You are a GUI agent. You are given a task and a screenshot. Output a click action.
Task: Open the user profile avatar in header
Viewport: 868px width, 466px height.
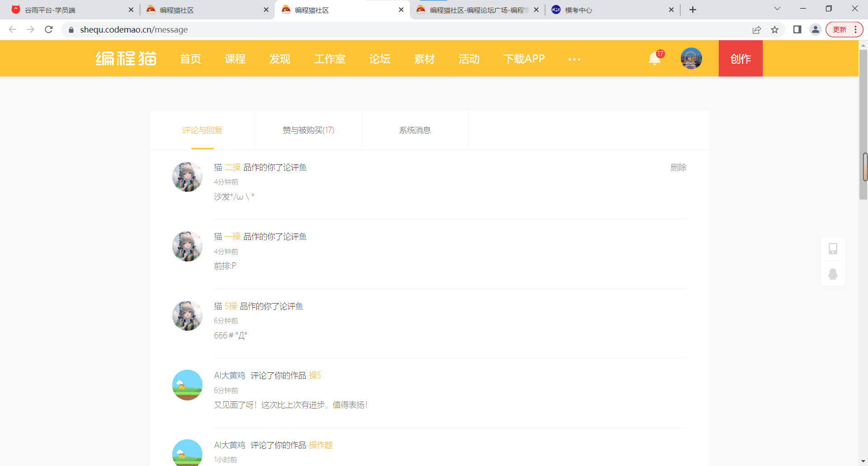point(691,58)
